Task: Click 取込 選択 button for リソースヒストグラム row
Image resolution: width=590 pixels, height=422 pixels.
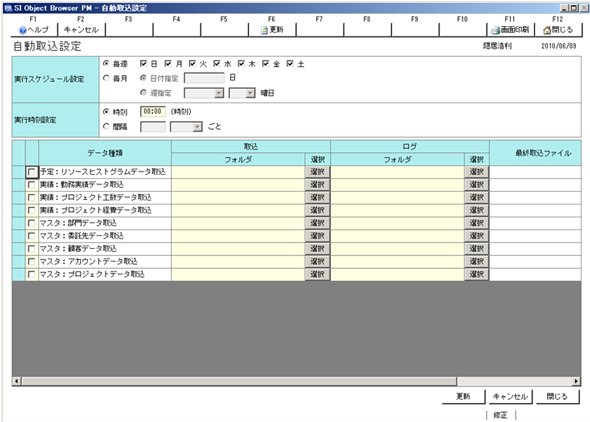Action: coord(317,172)
